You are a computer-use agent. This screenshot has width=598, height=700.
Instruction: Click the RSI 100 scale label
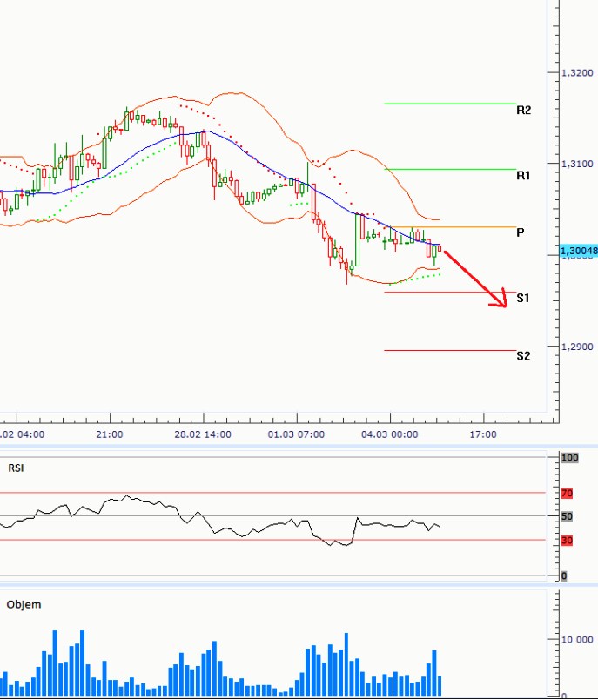click(x=569, y=458)
